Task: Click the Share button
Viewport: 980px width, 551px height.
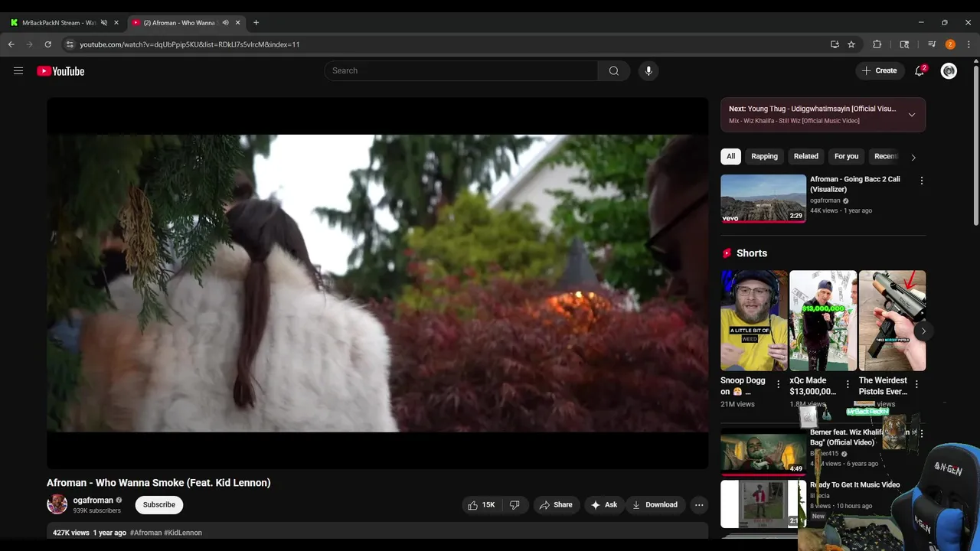Action: click(x=556, y=504)
